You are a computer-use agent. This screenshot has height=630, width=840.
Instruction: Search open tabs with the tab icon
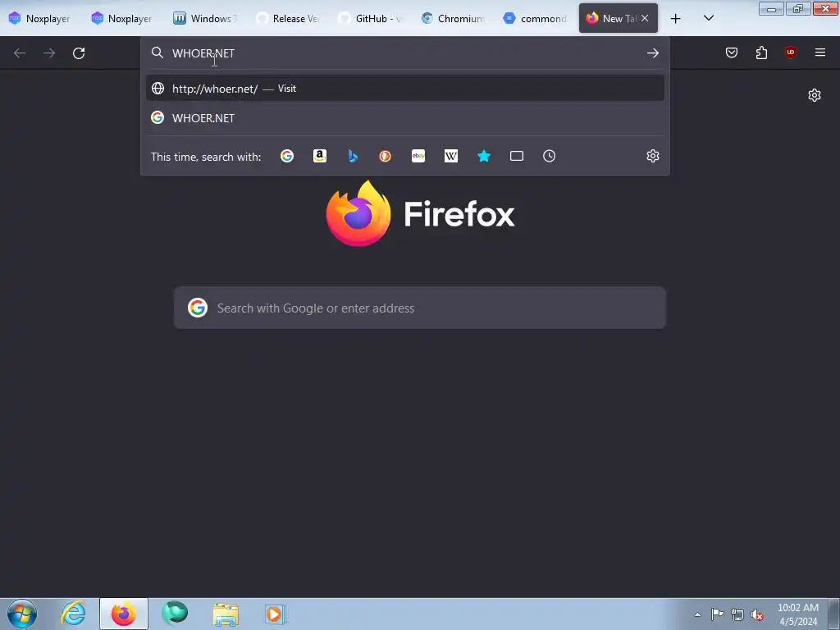[x=517, y=156]
